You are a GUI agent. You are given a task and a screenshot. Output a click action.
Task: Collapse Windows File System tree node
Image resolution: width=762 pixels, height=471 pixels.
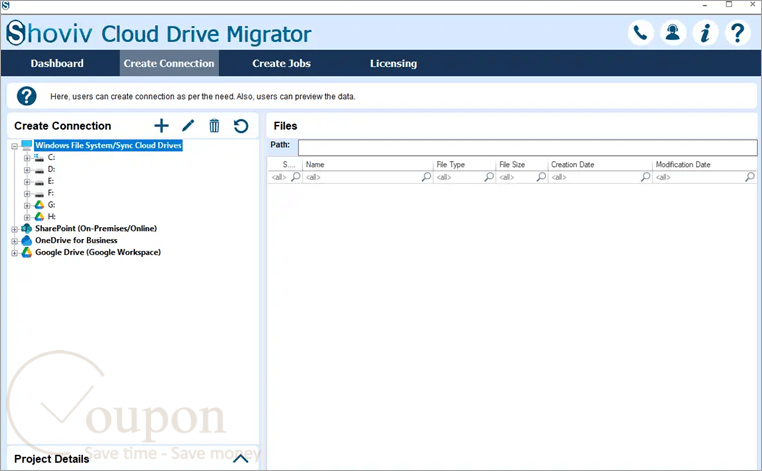click(15, 146)
